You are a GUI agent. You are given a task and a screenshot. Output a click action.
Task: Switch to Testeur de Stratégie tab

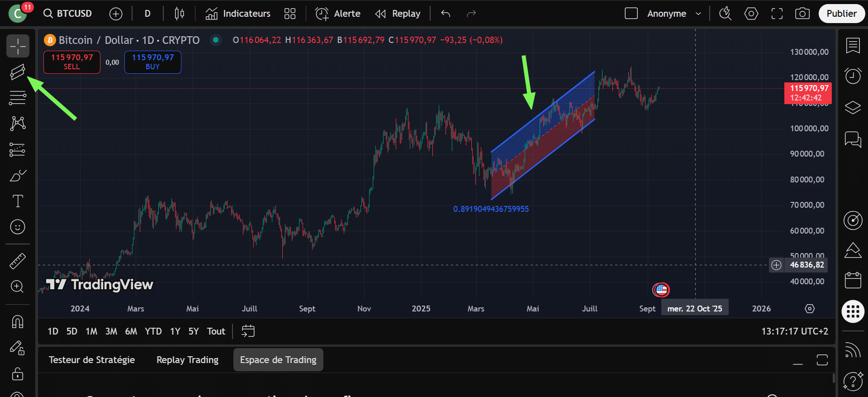pos(92,360)
